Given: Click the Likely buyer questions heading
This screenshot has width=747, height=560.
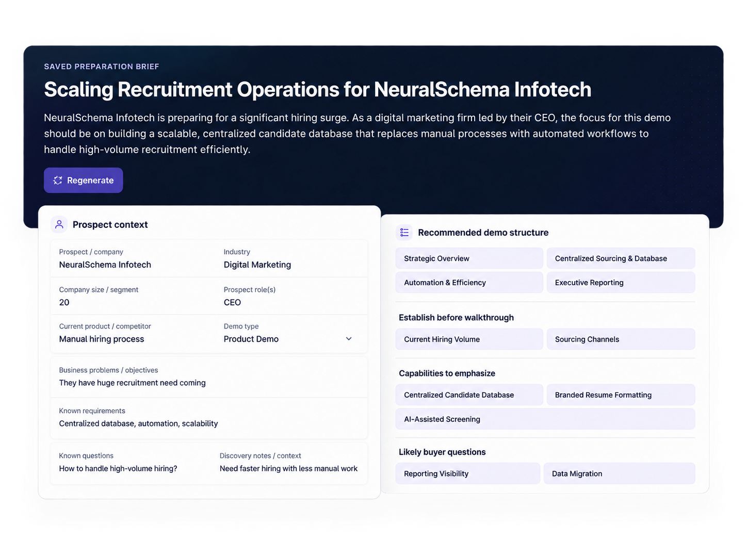Looking at the screenshot, I should pyautogui.click(x=442, y=452).
